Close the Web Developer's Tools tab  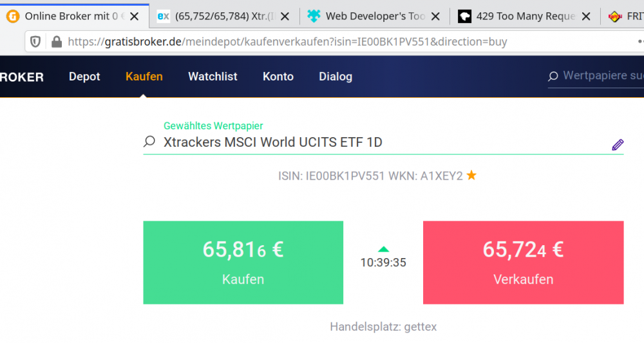436,17
